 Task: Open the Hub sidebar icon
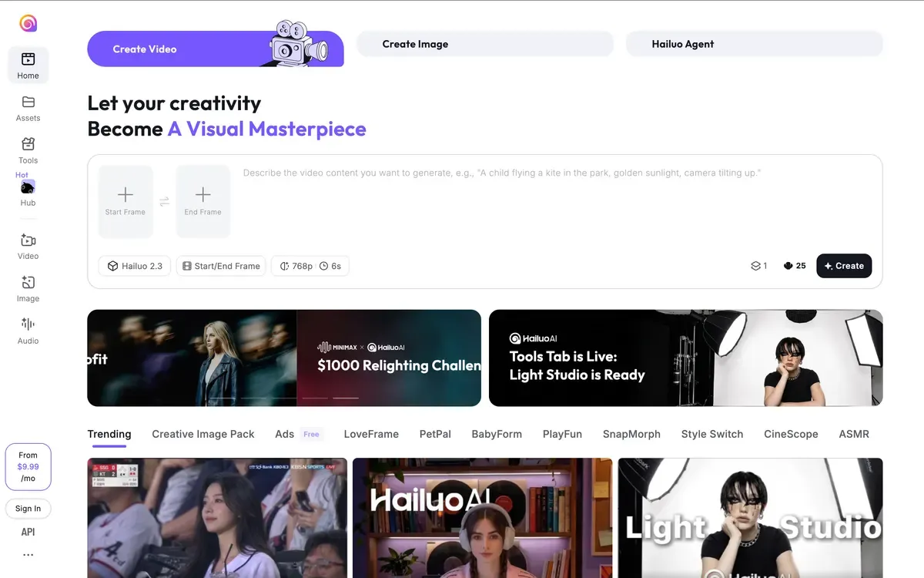coord(28,187)
